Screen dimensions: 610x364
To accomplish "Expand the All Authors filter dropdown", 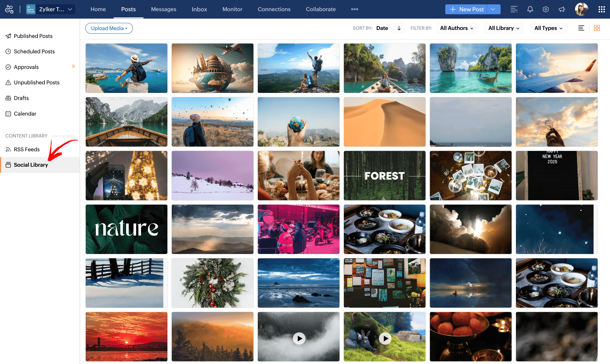I will [x=456, y=28].
